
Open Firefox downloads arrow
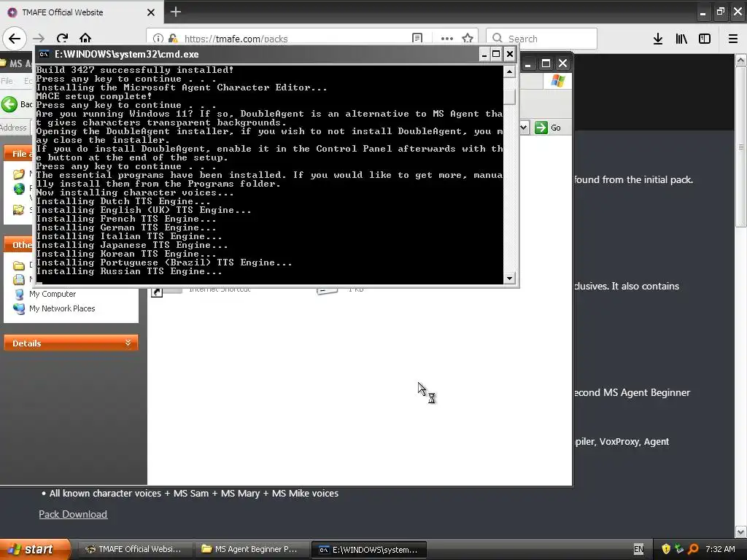point(658,39)
